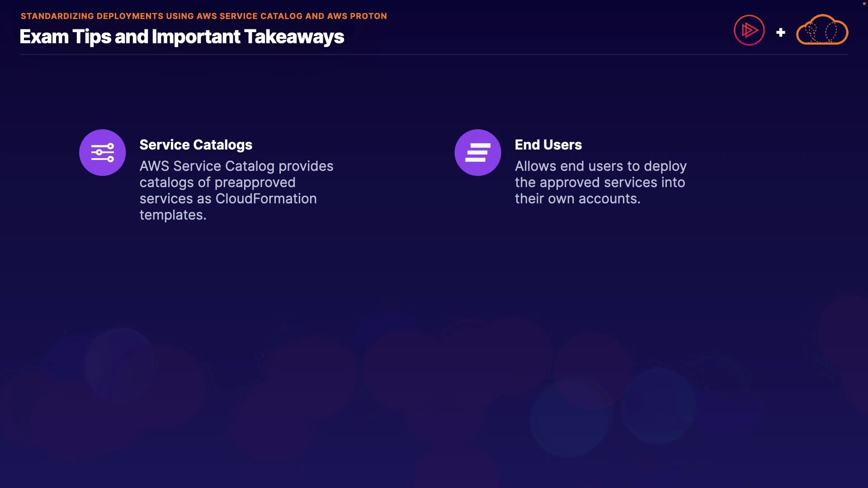Click the slide title 'Exam Tips and Important Takeaways'

tap(182, 37)
